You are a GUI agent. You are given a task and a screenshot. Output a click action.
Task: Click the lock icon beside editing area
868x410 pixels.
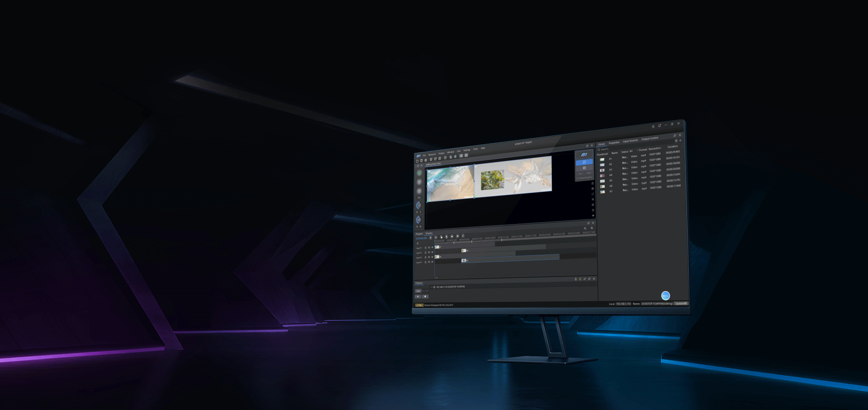tap(593, 183)
